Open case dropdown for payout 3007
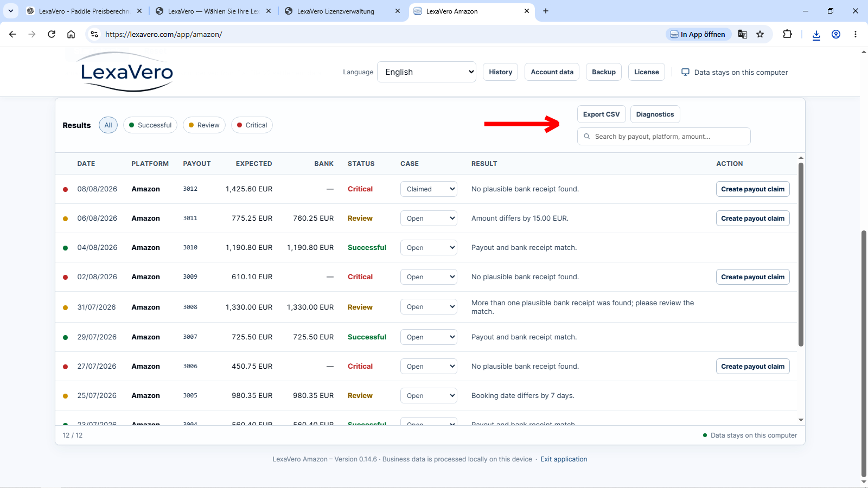 (429, 337)
